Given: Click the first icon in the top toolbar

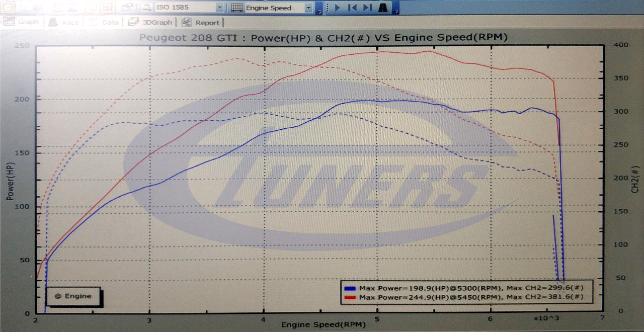Looking at the screenshot, I should click(8, 8).
